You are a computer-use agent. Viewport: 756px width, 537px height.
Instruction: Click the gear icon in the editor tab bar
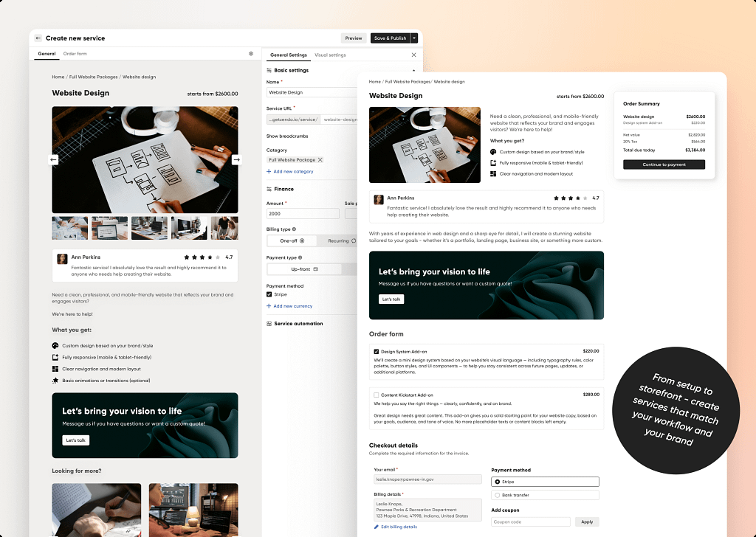coord(251,53)
